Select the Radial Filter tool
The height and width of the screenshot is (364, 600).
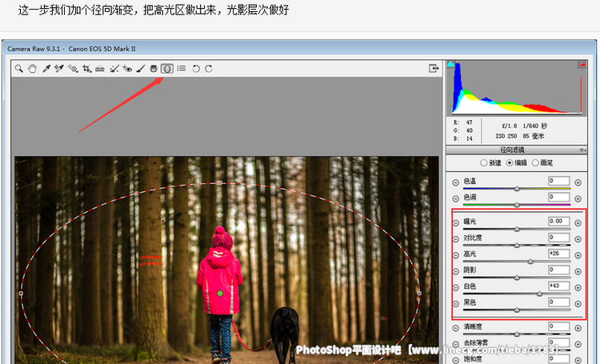pos(167,69)
